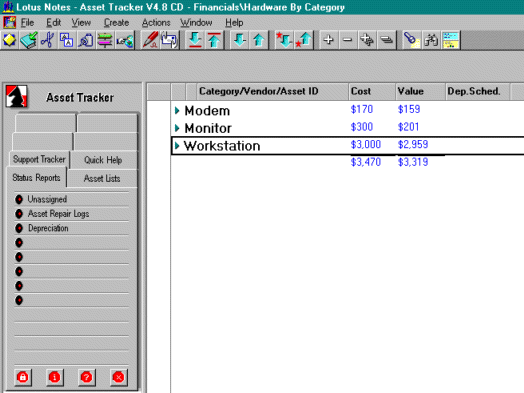
Task: Click the scissors cut icon
Action: click(x=47, y=40)
